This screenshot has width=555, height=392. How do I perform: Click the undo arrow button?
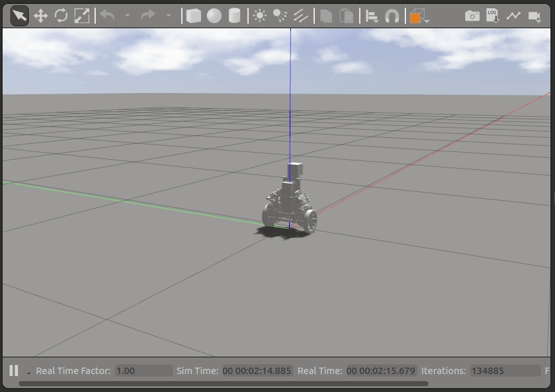pos(107,15)
